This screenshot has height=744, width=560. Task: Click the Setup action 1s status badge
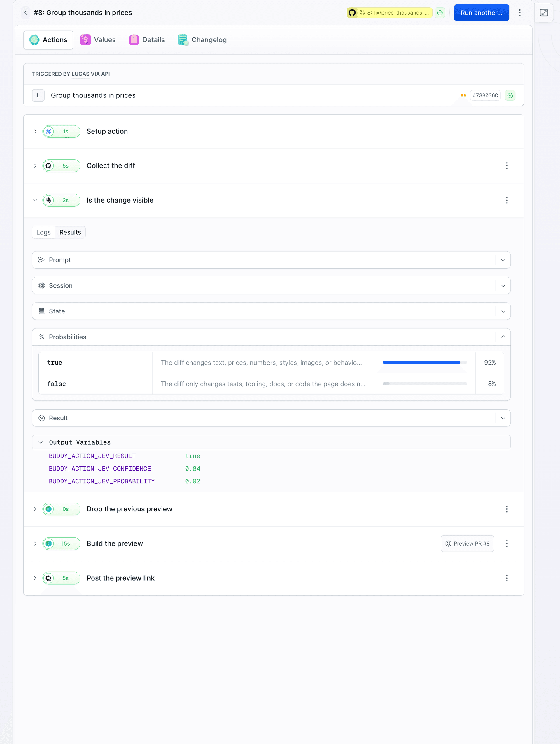(62, 132)
